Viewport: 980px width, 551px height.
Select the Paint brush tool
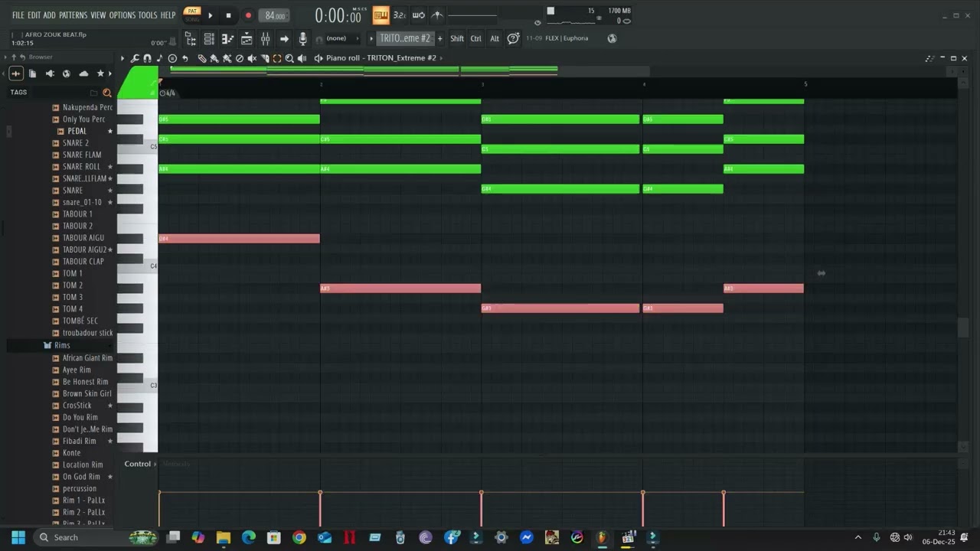coord(214,58)
